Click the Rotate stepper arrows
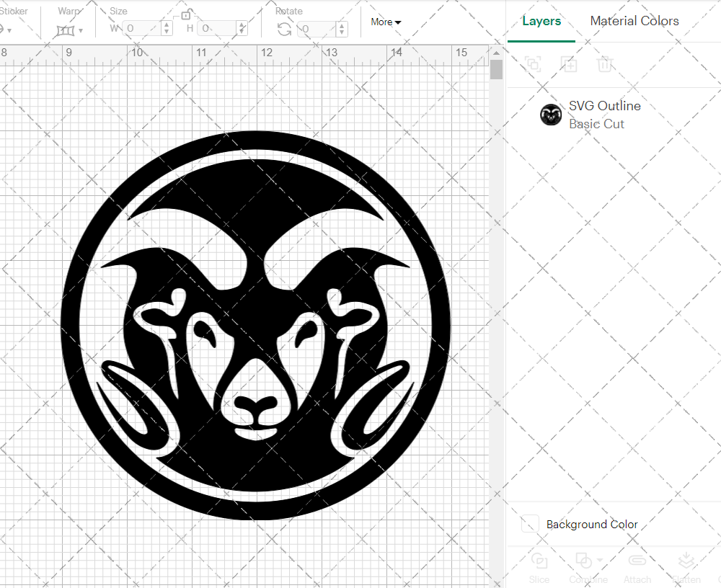This screenshot has height=588, width=721. (341, 29)
